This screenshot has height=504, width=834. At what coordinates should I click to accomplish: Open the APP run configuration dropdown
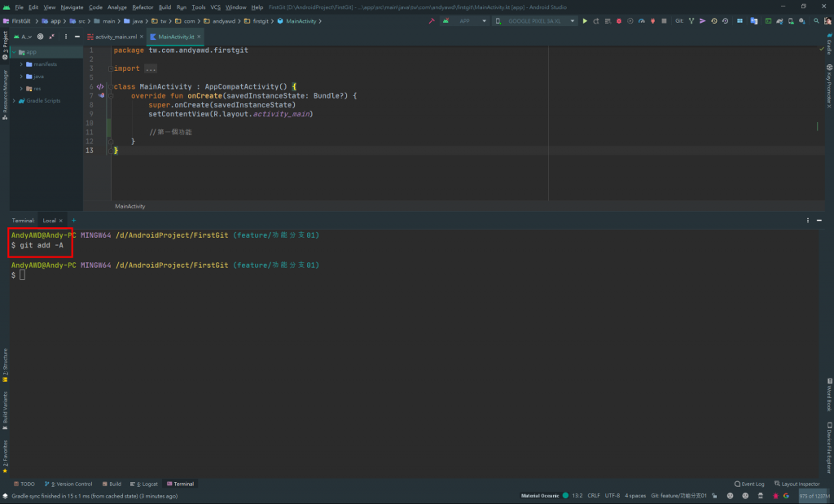(x=464, y=21)
